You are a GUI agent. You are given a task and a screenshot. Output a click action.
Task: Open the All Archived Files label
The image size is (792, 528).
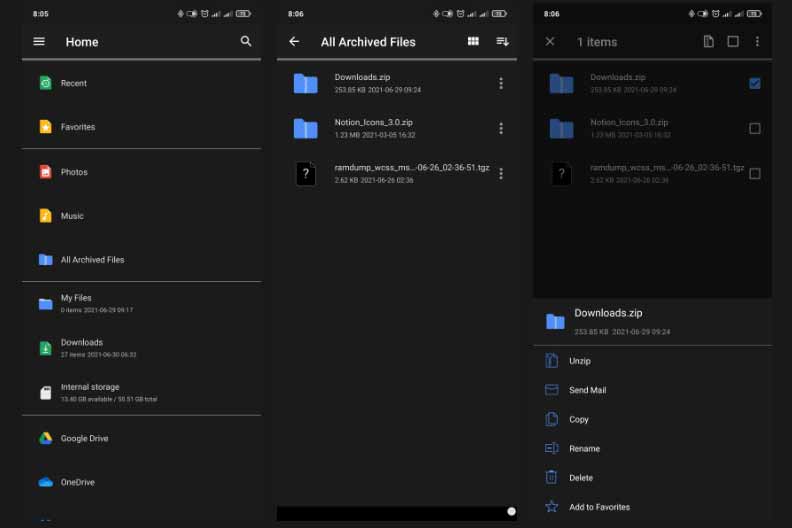(92, 260)
